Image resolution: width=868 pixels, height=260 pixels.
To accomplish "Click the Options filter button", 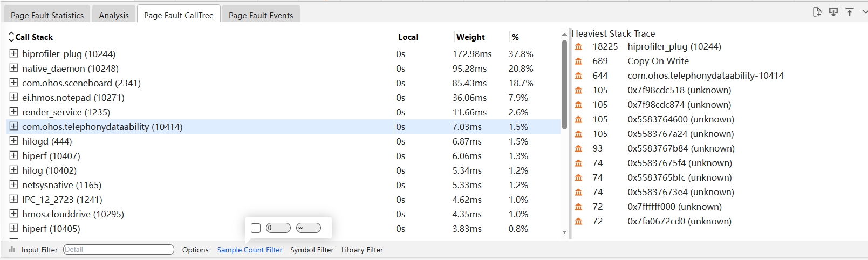I will (x=195, y=250).
